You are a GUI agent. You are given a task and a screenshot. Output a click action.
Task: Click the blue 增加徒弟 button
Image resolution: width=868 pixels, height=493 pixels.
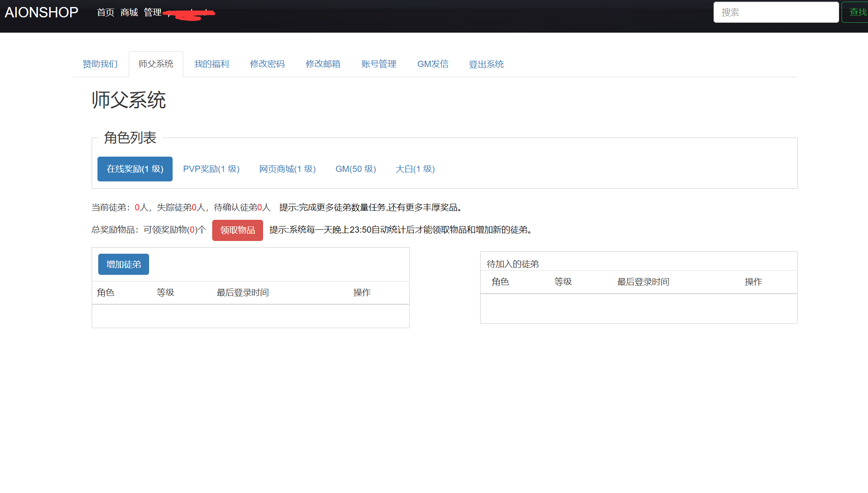pyautogui.click(x=123, y=264)
